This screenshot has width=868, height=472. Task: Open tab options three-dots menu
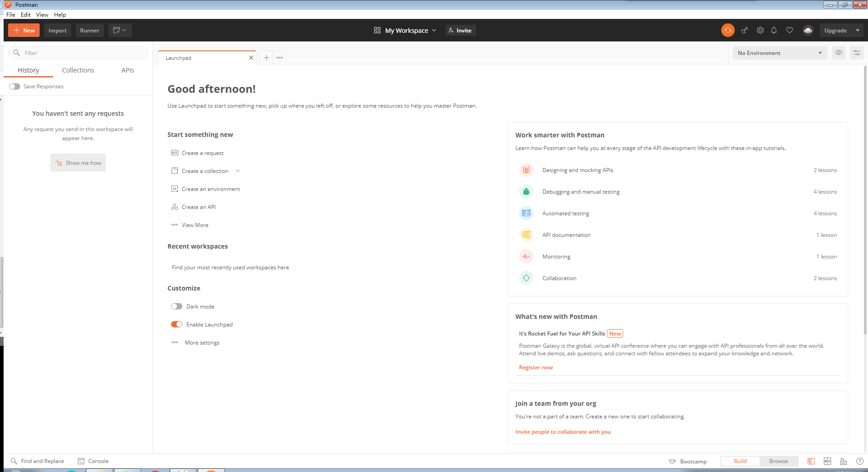point(280,58)
